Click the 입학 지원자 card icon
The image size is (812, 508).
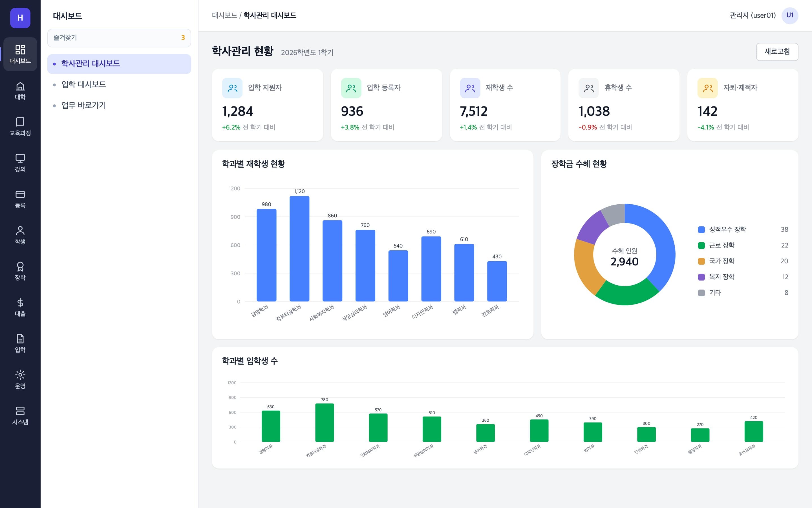[232, 88]
